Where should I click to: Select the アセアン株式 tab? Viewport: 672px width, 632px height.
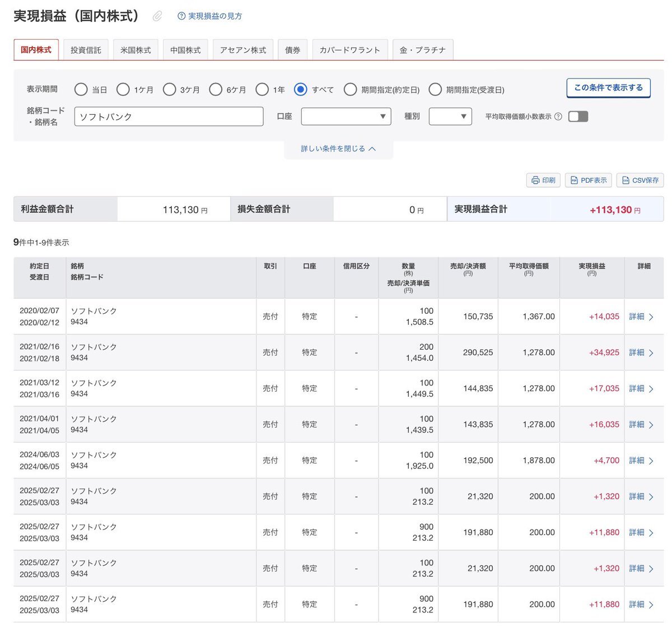243,50
